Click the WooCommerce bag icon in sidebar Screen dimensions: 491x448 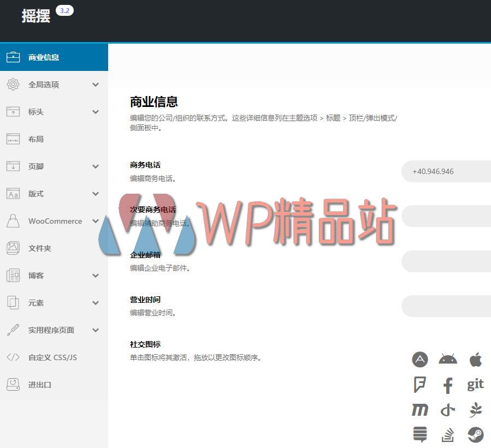(x=13, y=221)
